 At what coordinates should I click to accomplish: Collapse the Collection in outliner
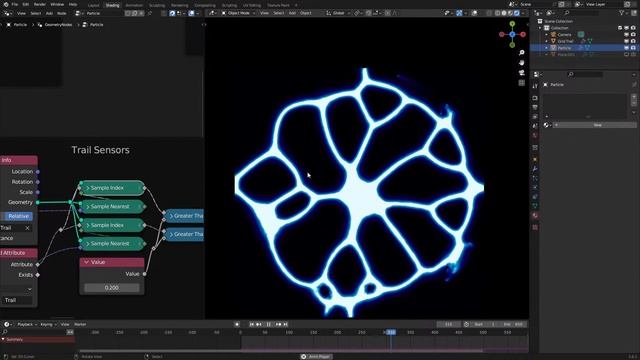[x=540, y=28]
